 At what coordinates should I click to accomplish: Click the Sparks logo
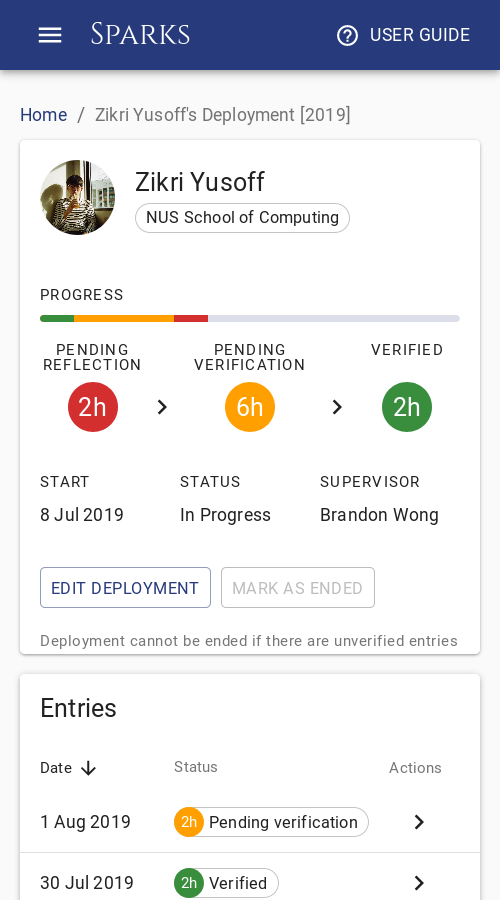(x=140, y=34)
